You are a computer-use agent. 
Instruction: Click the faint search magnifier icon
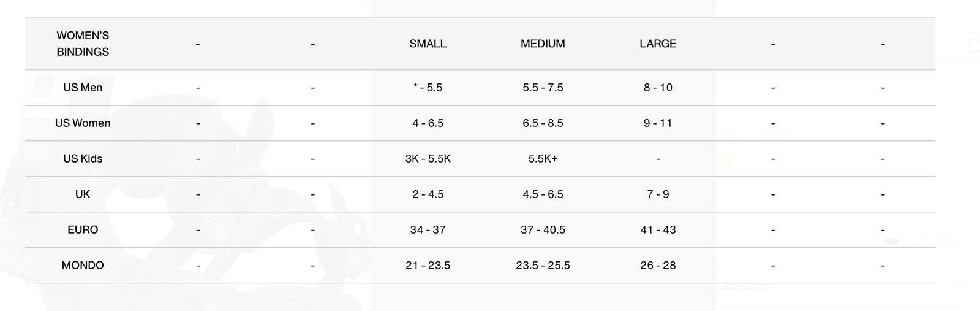point(973,46)
